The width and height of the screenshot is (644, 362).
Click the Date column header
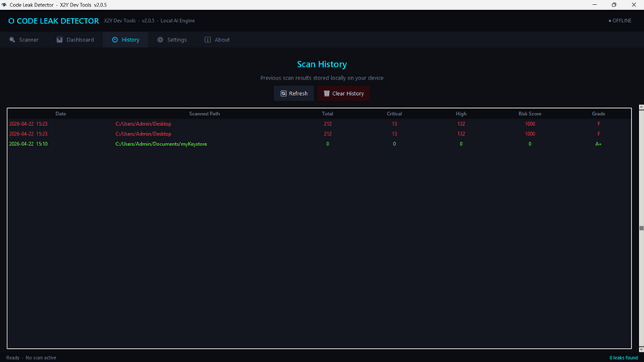click(60, 114)
